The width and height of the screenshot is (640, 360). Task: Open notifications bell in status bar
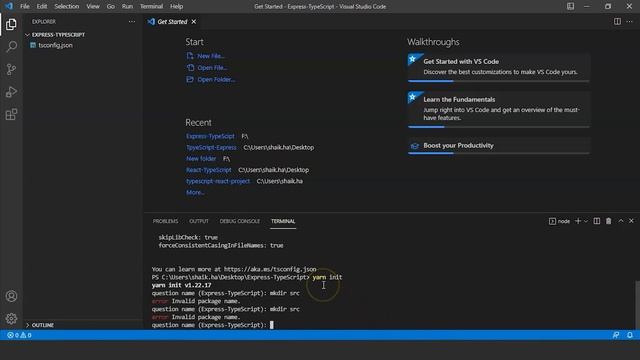point(630,335)
